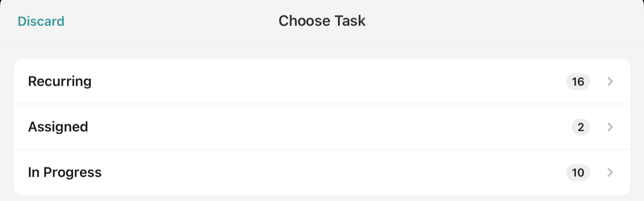The height and width of the screenshot is (201, 644).
Task: Expand Recurring using its chevron arrow
Action: (610, 81)
